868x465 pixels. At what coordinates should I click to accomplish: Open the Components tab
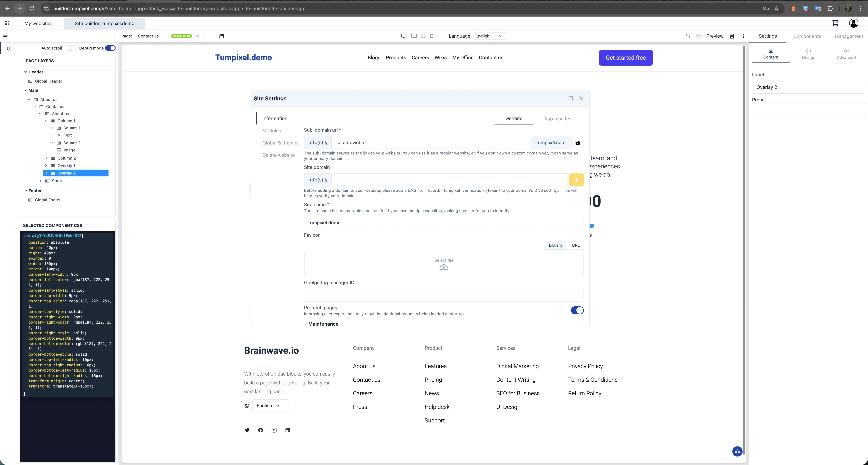[807, 36]
